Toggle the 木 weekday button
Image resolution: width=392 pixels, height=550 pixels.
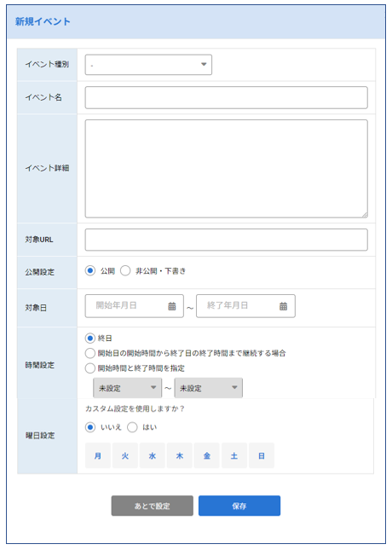180,455
